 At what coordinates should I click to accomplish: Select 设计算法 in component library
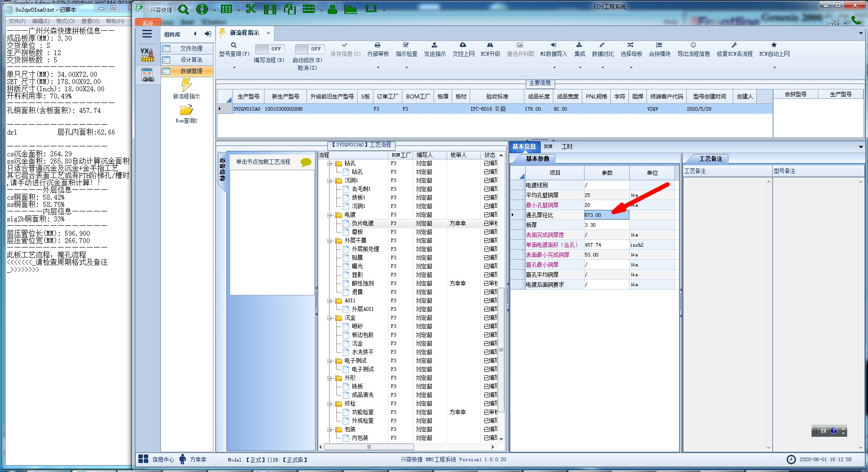coord(187,60)
